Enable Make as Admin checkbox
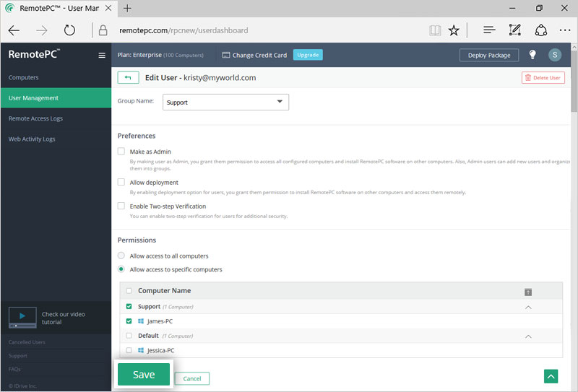This screenshot has width=578, height=392. (121, 151)
